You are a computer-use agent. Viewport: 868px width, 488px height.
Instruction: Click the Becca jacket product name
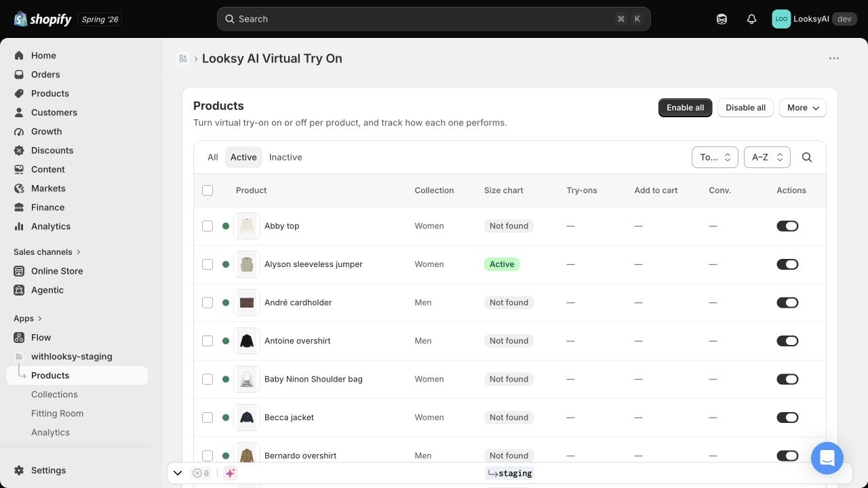289,418
